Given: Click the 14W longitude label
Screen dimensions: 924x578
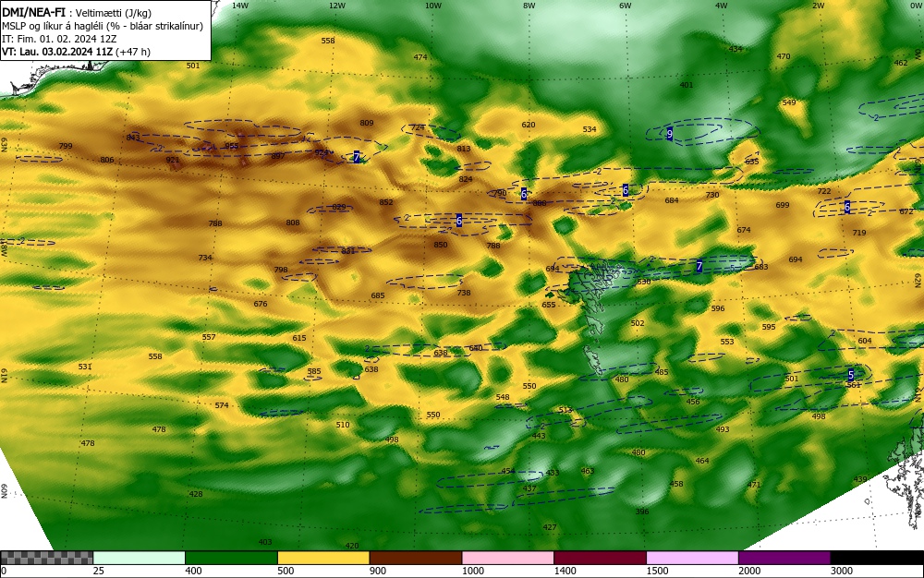Looking at the screenshot, I should (x=240, y=6).
